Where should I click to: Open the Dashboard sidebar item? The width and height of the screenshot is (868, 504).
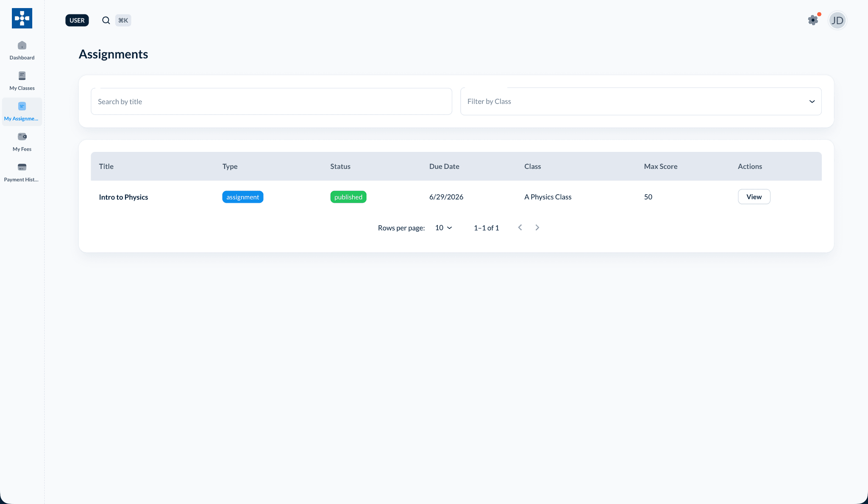22,50
